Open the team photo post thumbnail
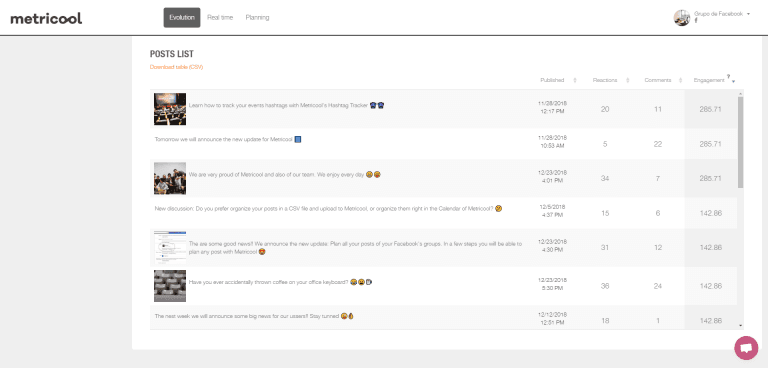The image size is (768, 368). tap(170, 178)
